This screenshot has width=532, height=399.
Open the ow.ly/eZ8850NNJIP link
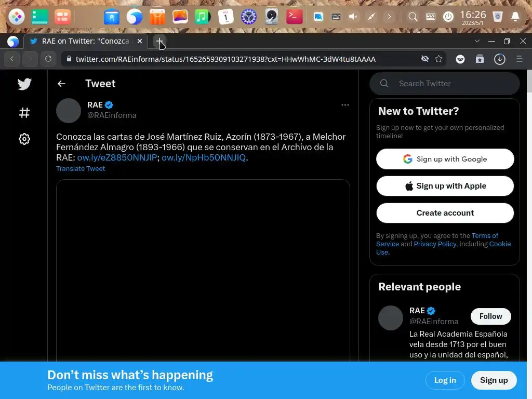[x=117, y=157]
